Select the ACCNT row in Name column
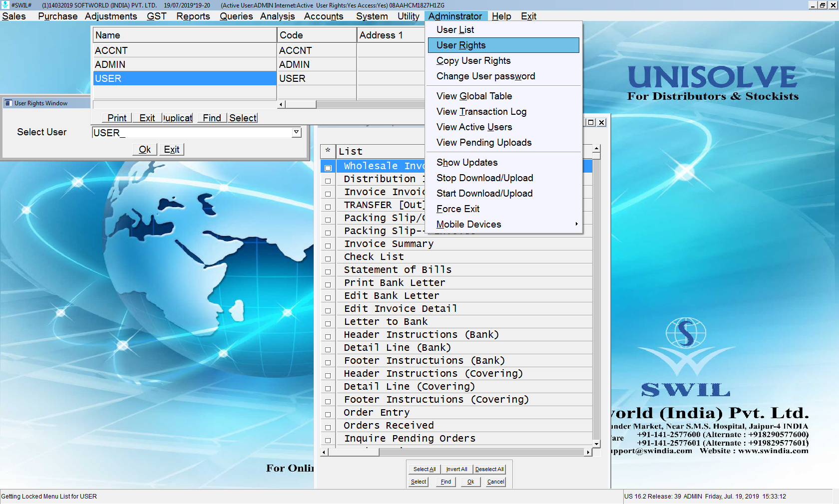Screen dimensions: 839x504 pos(185,50)
